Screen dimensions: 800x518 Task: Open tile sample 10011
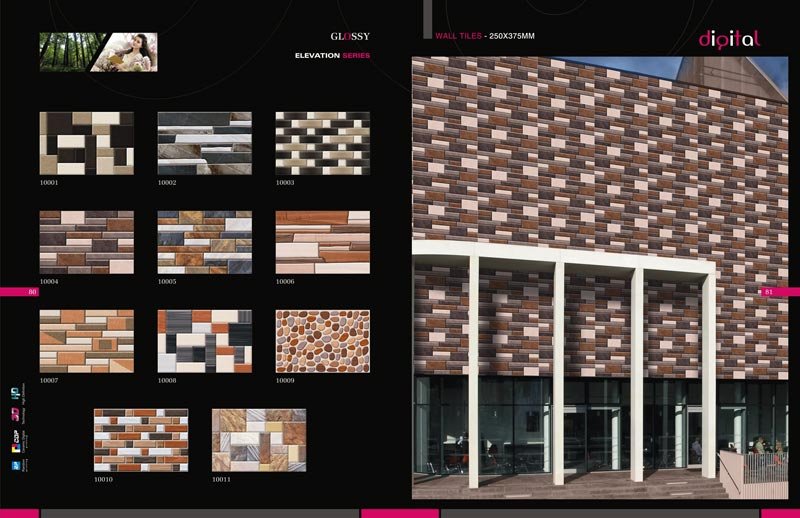point(258,440)
